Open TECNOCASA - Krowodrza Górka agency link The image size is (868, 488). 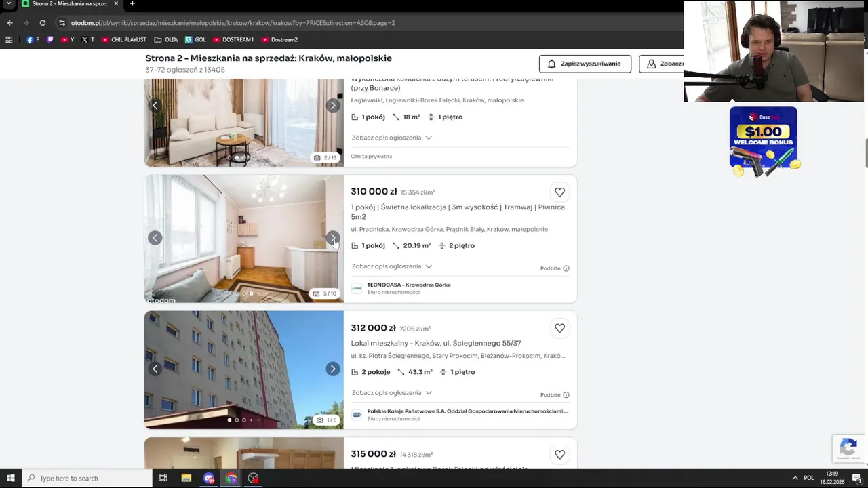tap(409, 285)
